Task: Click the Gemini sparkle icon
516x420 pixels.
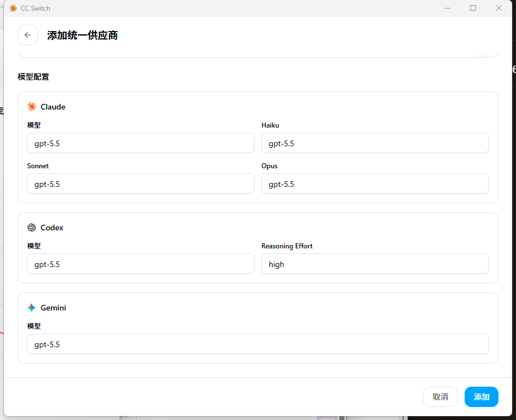Action: coord(32,308)
